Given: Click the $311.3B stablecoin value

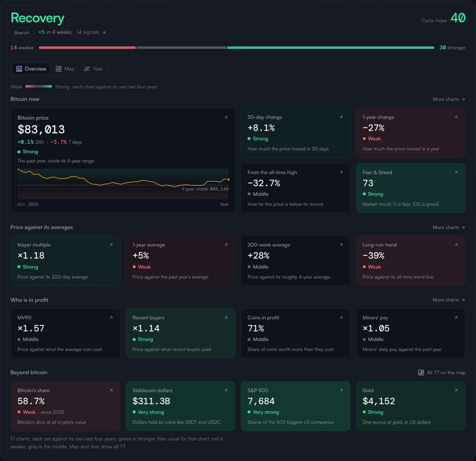Looking at the screenshot, I should tap(151, 401).
